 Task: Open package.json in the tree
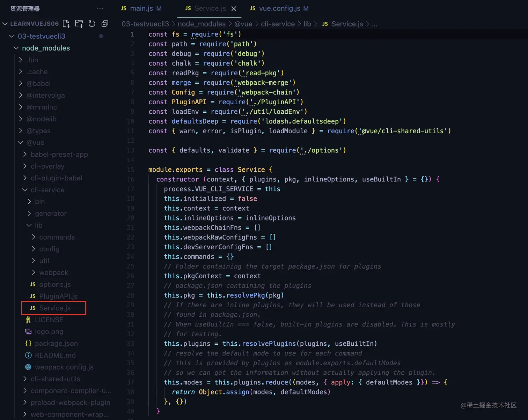pyautogui.click(x=56, y=344)
